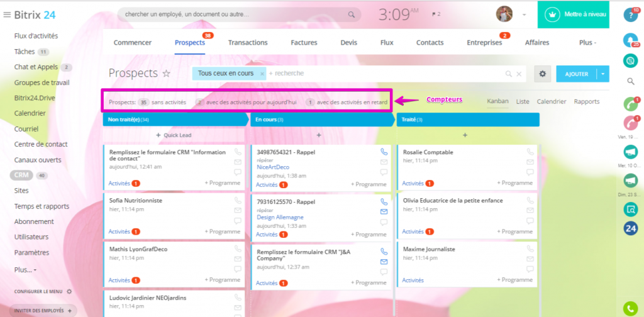Screen dimensions: 644x317
Task: Click the plus in the Traité column
Action: (465, 135)
